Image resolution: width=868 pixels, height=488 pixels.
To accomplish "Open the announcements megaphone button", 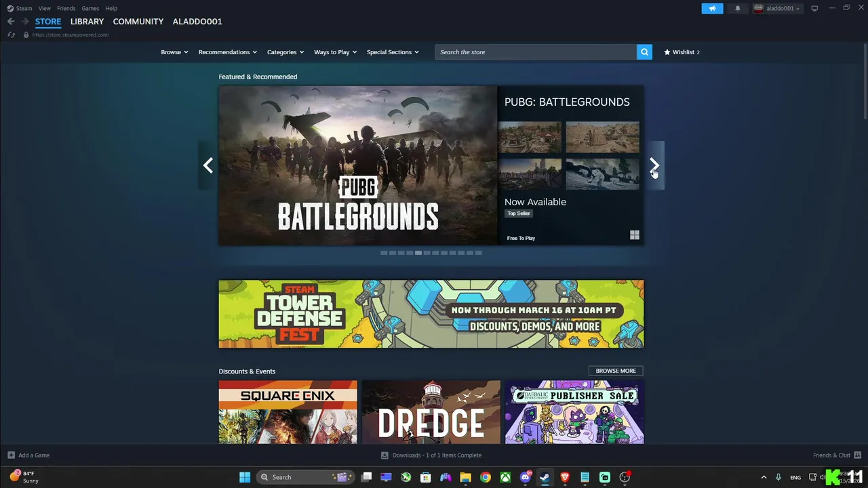I will 712,8.
